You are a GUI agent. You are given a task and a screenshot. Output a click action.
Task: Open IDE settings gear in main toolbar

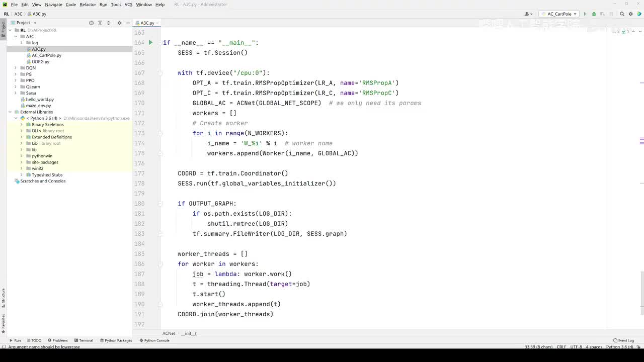[x=630, y=14]
